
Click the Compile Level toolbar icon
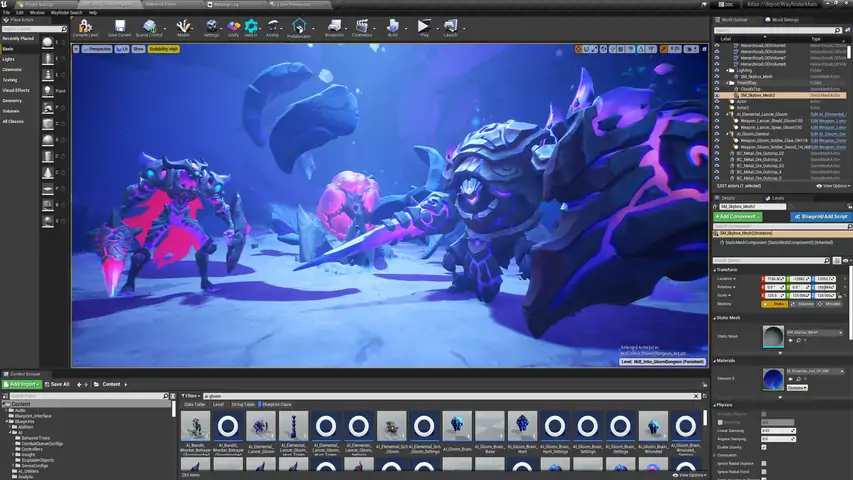(x=86, y=27)
